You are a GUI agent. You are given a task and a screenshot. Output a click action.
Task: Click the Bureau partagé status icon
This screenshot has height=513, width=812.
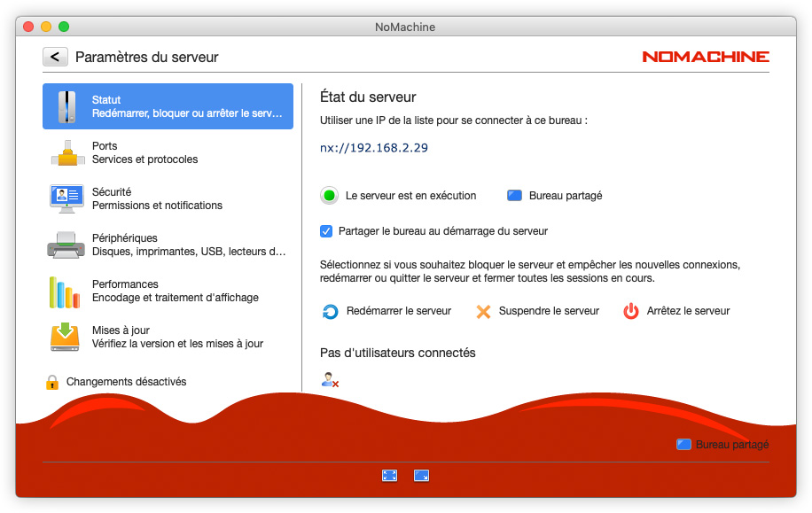515,196
